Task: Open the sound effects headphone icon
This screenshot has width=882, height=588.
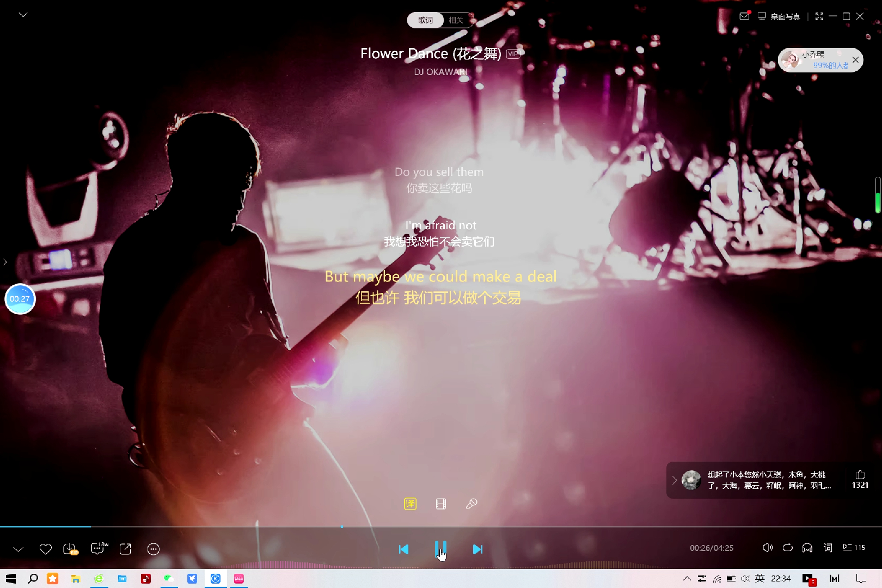Action: [807, 548]
